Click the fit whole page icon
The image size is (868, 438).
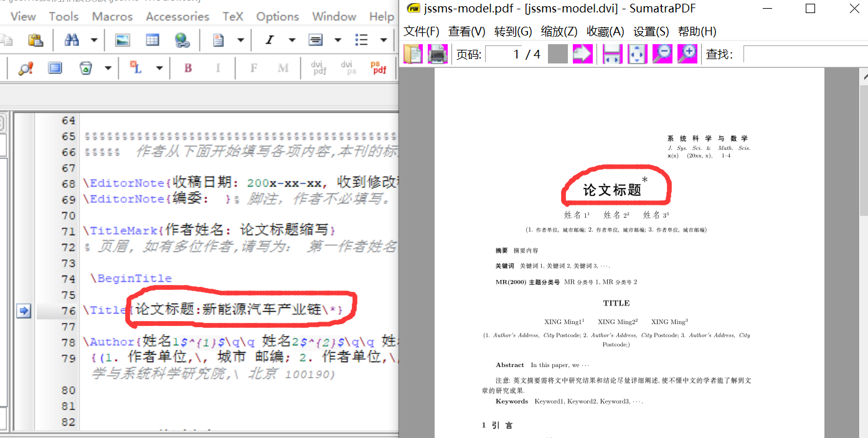pyautogui.click(x=638, y=54)
